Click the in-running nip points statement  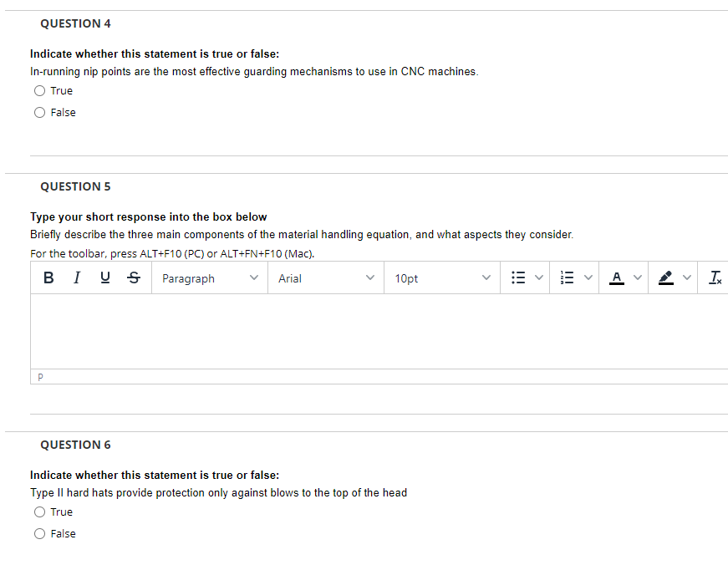click(x=254, y=72)
